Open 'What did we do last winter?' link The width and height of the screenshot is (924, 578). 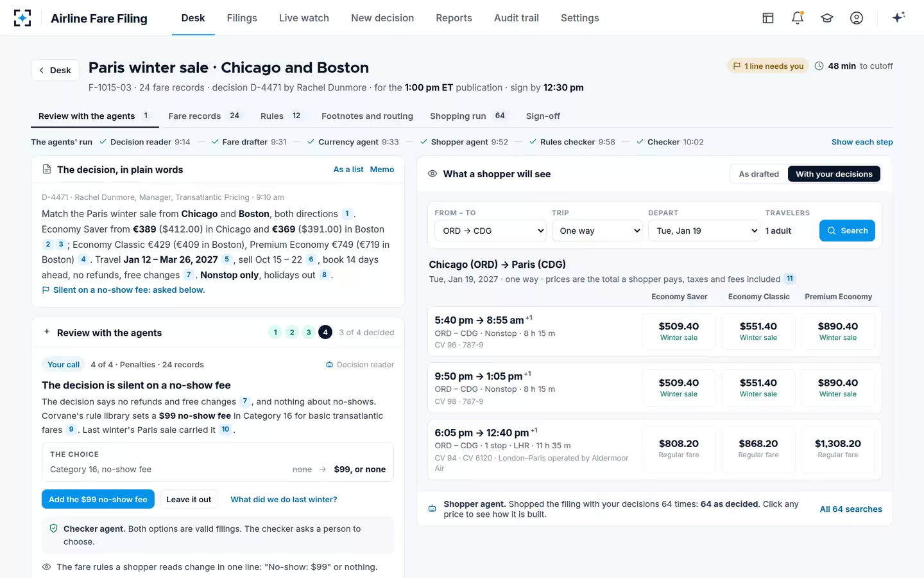coord(284,499)
